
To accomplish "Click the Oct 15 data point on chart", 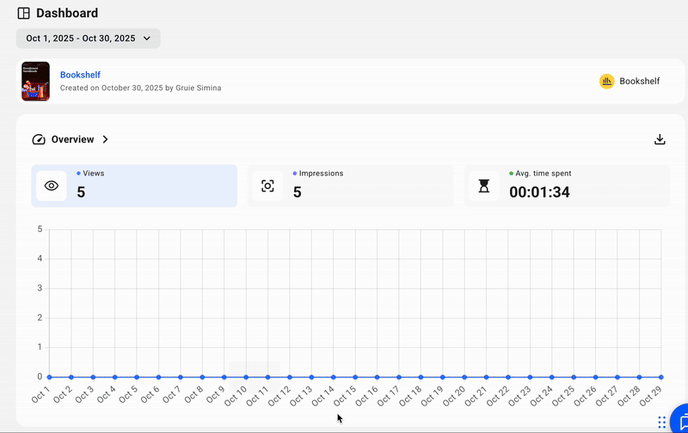I will tap(355, 377).
